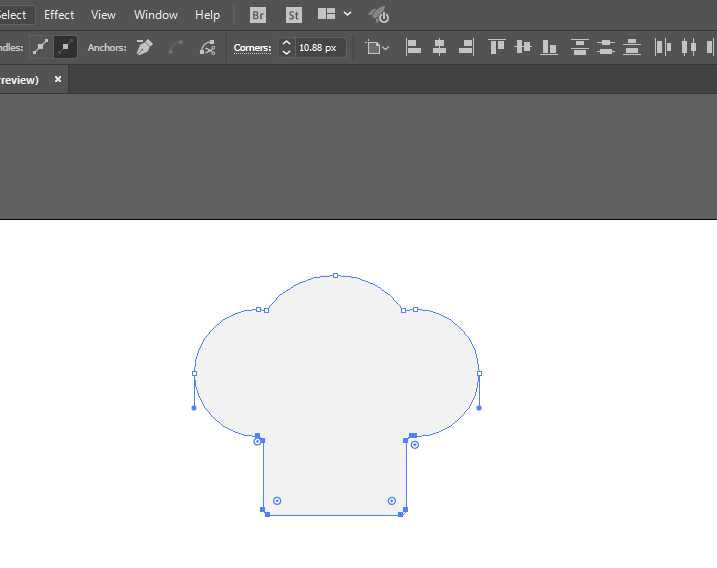Toggle show handles for multiple selected anchors
The width and height of the screenshot is (717, 568).
pos(40,47)
